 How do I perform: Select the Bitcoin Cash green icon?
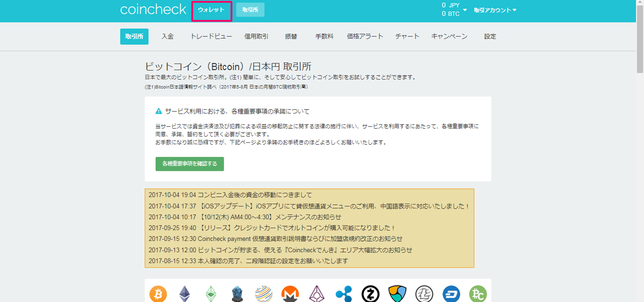(478, 294)
